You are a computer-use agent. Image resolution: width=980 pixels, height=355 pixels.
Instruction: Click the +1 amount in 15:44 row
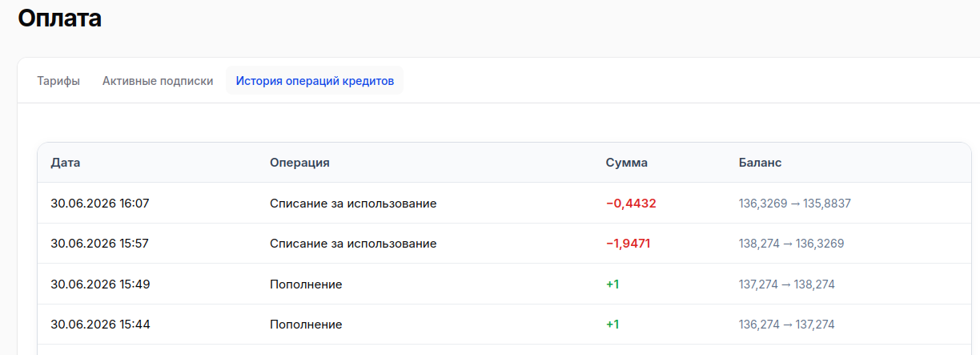pyautogui.click(x=612, y=325)
